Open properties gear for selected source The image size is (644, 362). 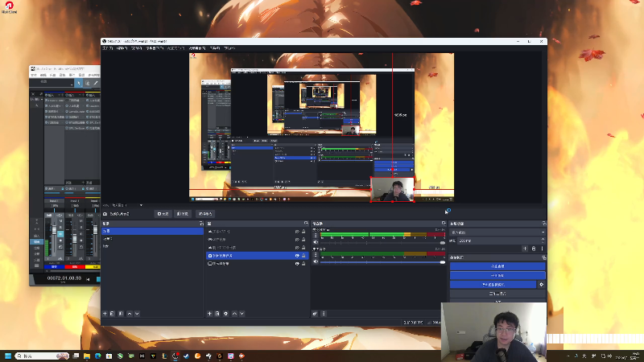pyautogui.click(x=225, y=314)
